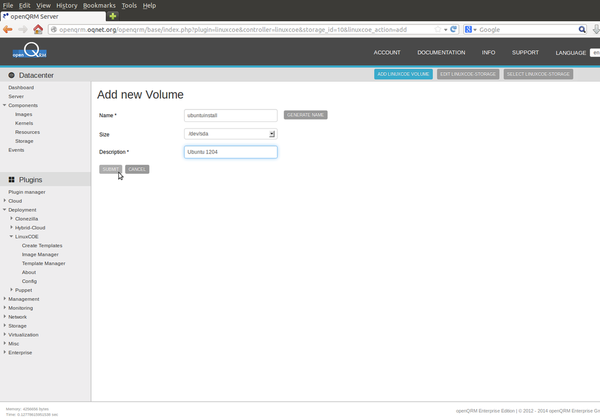Expand the Enterprise node
Viewport: 600px width, 418px height.
tap(5, 352)
